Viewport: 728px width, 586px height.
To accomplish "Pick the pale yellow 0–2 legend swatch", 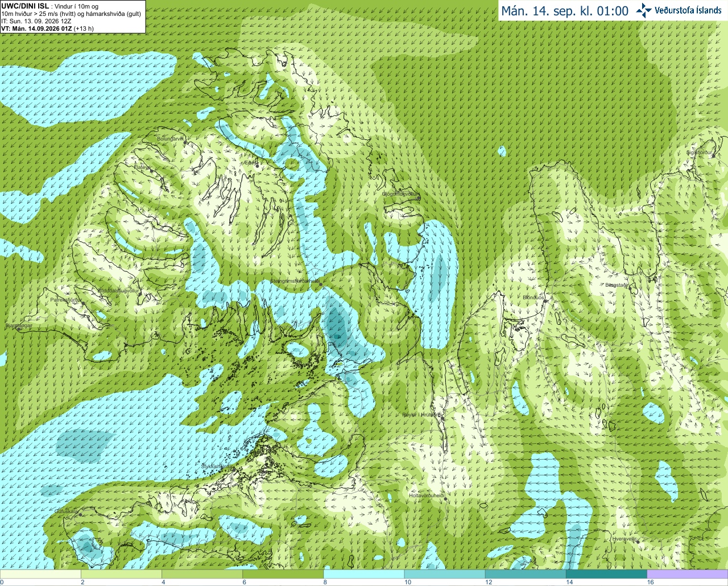I will coord(40,574).
